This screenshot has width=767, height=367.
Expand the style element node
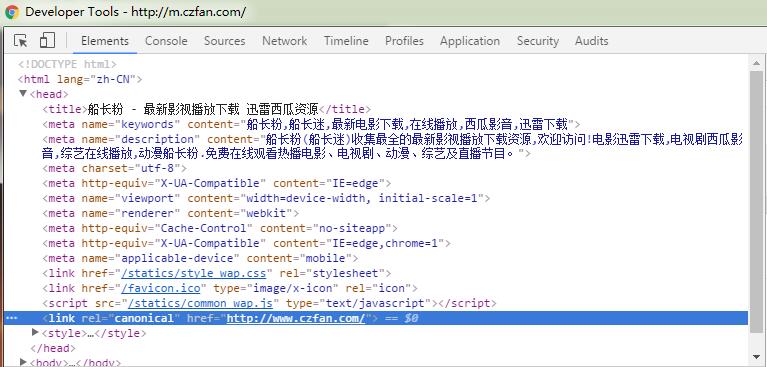[35, 333]
